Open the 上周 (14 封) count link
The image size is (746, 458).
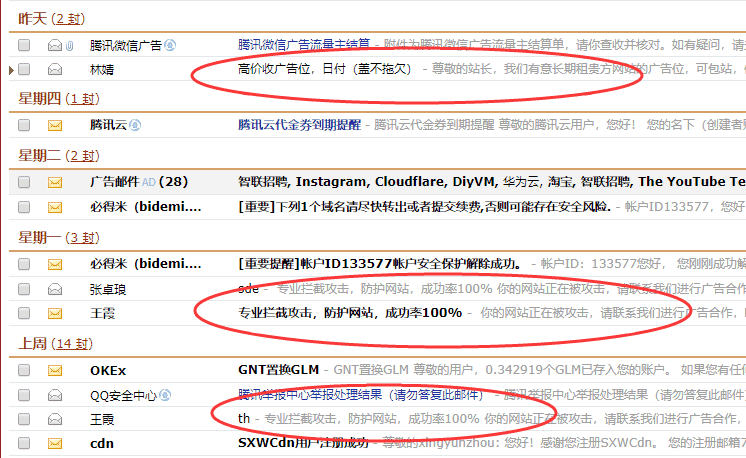click(x=72, y=343)
